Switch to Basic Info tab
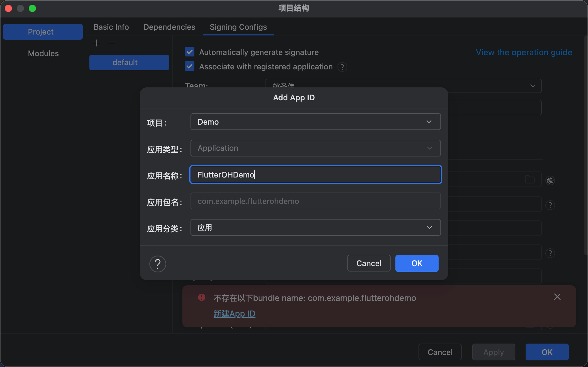Viewport: 588px width, 367px height. point(111,27)
